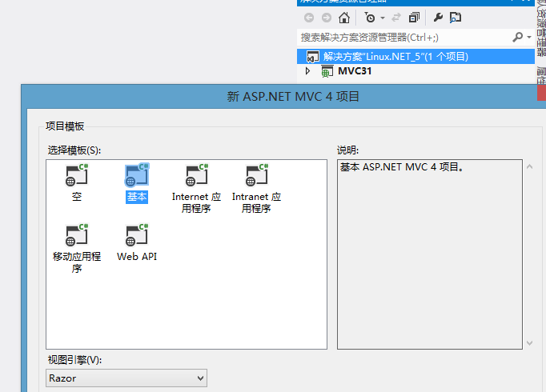Click the dialog title 新 ASP.NET MVC 4 项目
The image size is (546, 392).
click(293, 96)
